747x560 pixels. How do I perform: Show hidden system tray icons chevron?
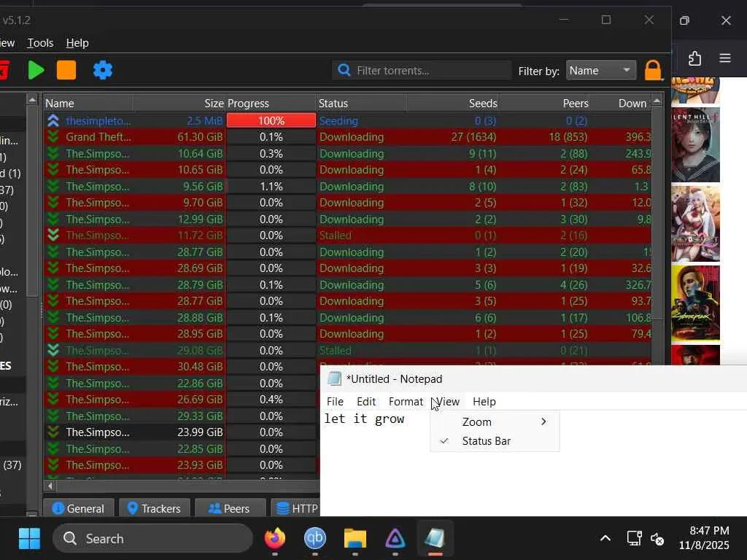[605, 539]
